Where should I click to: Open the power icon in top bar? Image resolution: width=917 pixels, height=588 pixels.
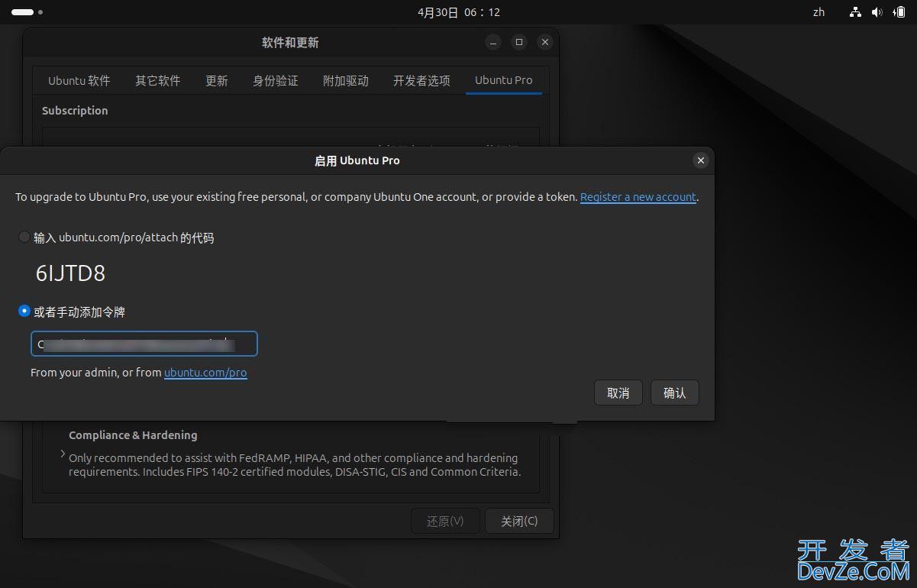click(898, 12)
